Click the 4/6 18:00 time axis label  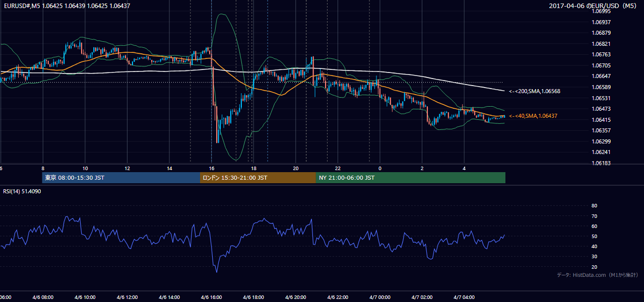(253, 297)
